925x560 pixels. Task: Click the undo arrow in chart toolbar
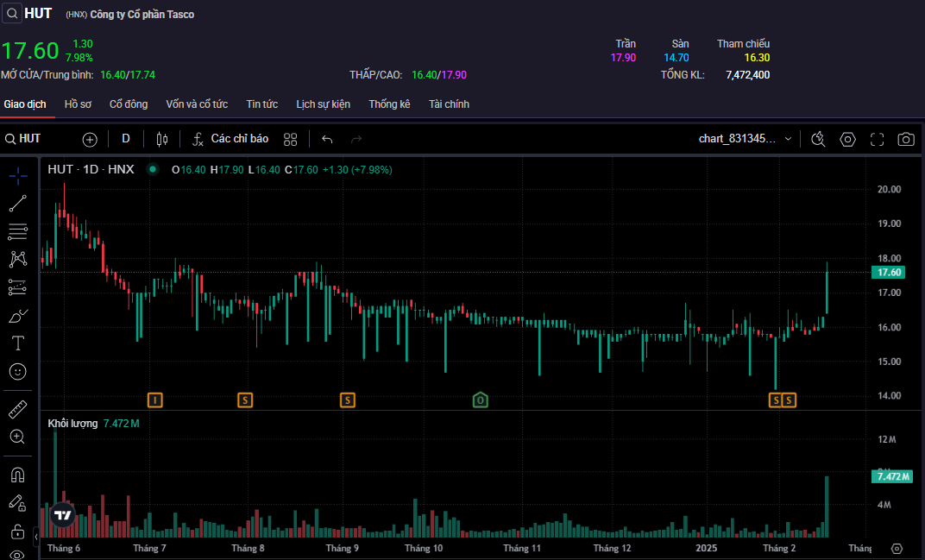327,139
